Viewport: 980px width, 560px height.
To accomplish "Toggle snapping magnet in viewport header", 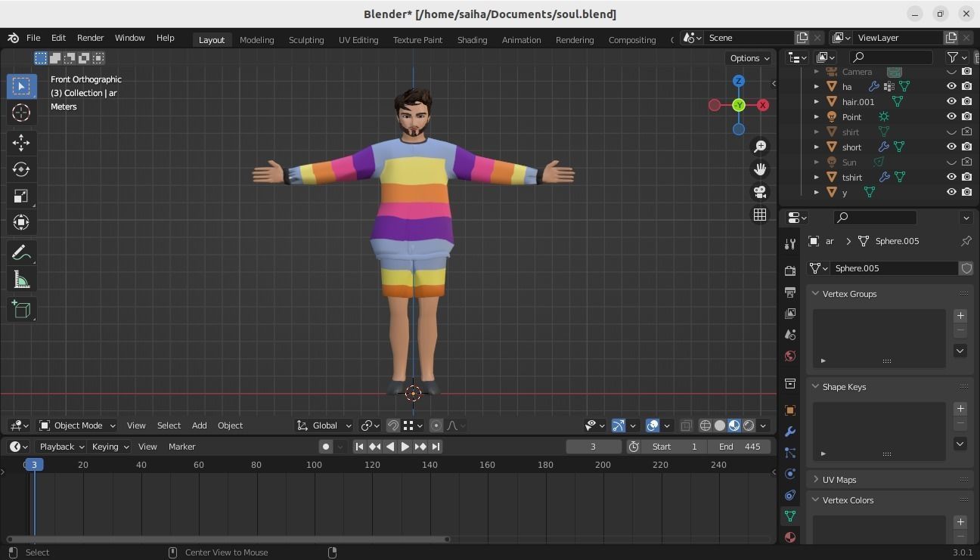I will 392,425.
